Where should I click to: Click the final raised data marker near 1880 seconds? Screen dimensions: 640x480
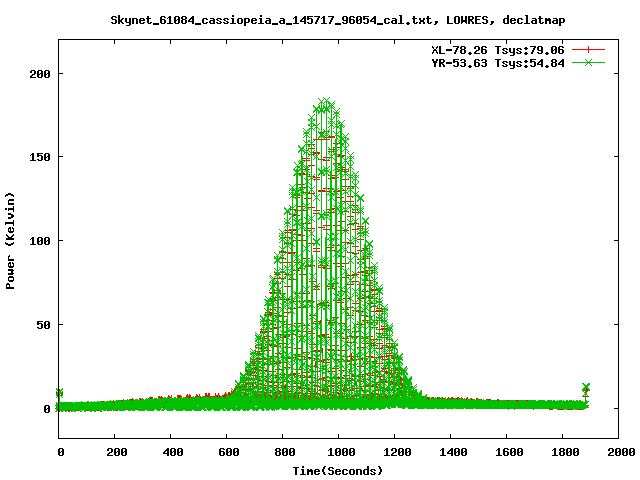tap(586, 388)
